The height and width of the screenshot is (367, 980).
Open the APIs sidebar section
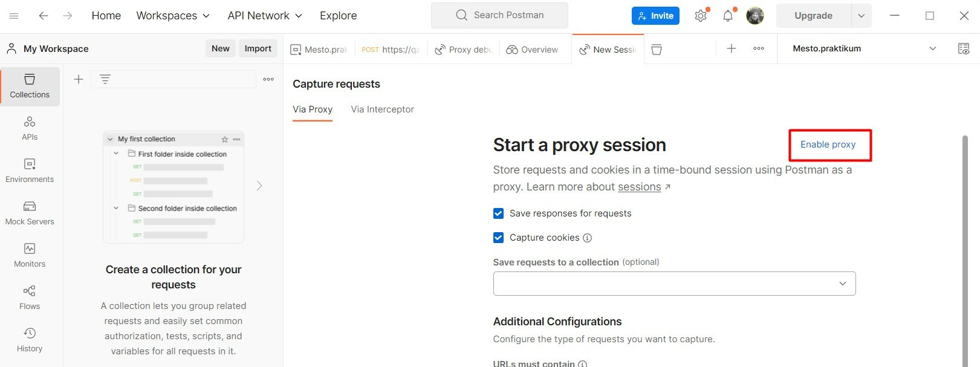click(30, 129)
